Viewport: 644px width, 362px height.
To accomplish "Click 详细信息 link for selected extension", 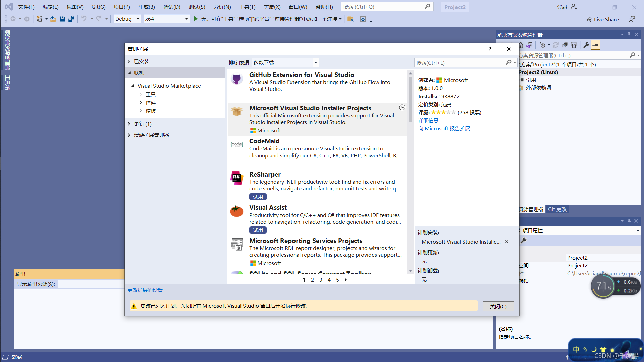I will click(427, 120).
